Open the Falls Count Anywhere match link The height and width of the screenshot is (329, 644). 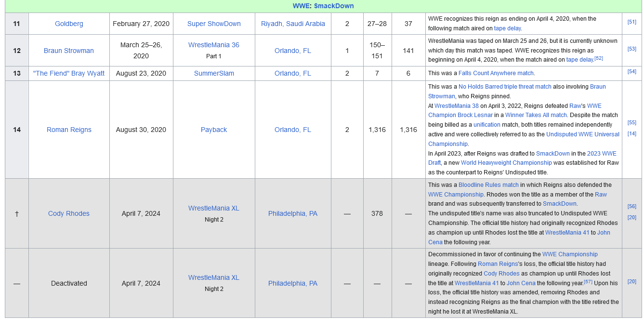[496, 73]
